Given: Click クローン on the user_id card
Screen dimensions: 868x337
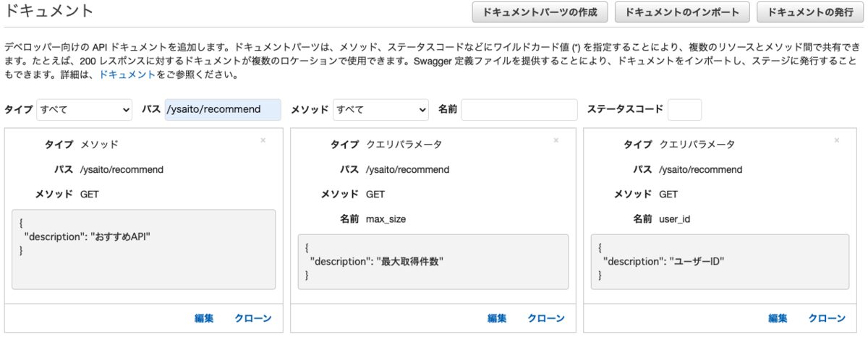Looking at the screenshot, I should click(x=827, y=318).
